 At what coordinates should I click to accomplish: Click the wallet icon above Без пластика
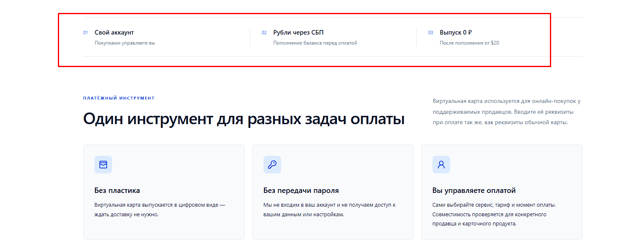point(103,165)
